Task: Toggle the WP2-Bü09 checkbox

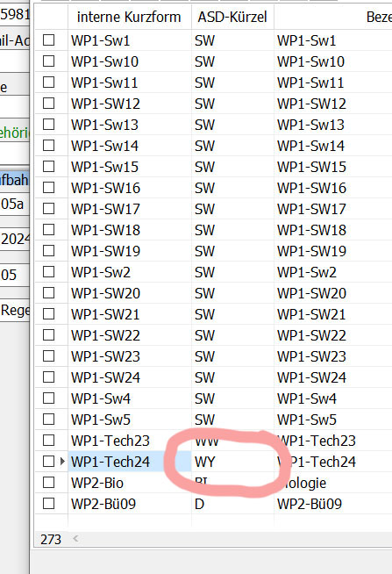Action: tap(48, 504)
